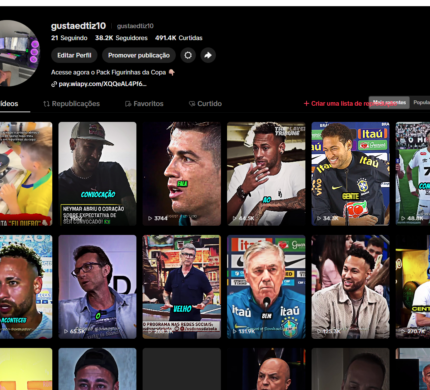Screen dimensions: 430x390
Task: Open the Favoritos tab
Action: [144, 104]
